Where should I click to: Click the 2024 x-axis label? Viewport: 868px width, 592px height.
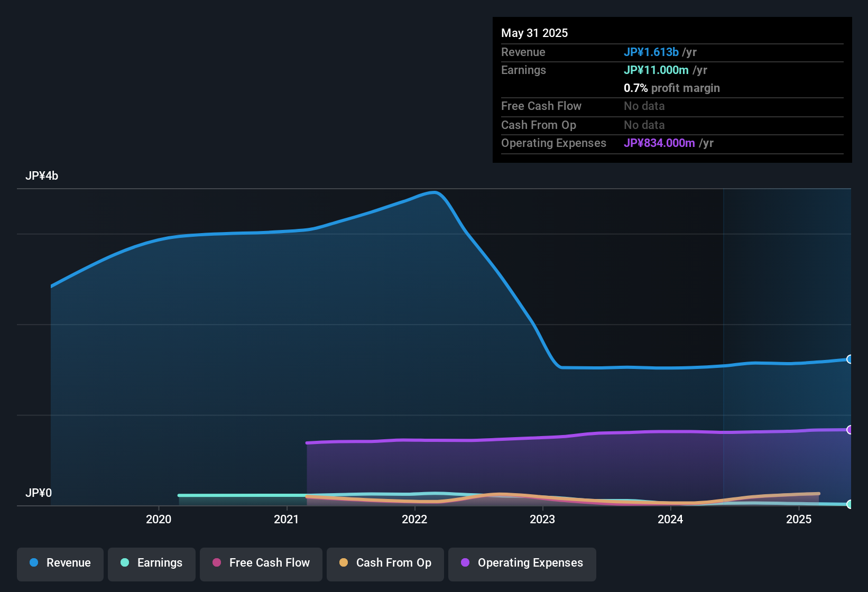[x=670, y=519]
